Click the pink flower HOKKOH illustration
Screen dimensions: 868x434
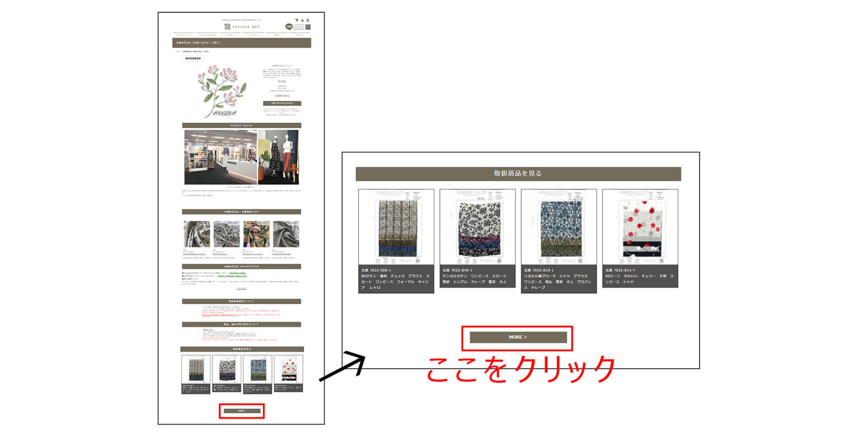pyautogui.click(x=222, y=91)
